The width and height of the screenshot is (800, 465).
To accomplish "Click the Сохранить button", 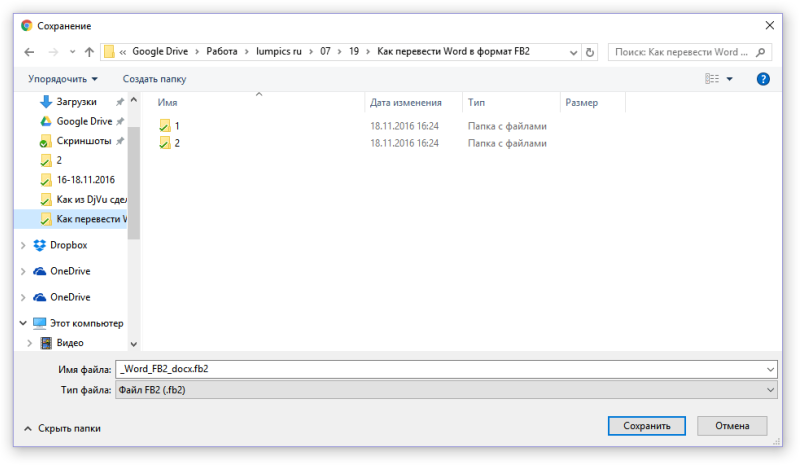I will pos(646,426).
